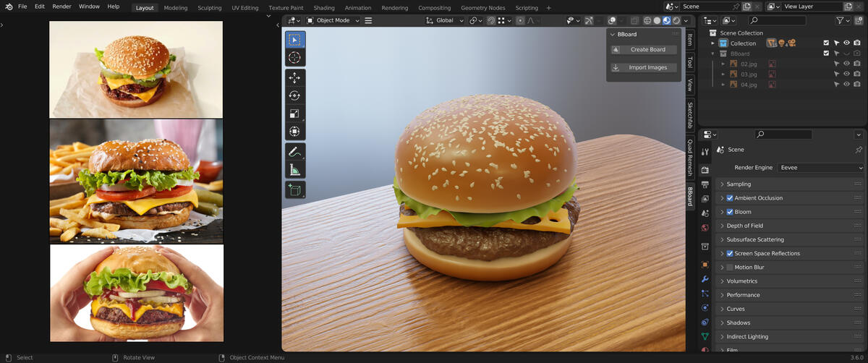Select the Add Cube tool

(x=294, y=190)
